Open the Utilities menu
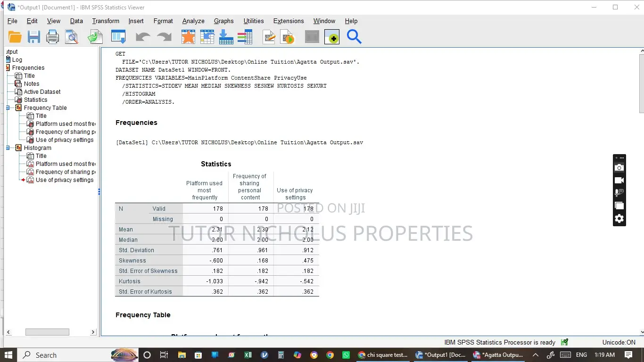The width and height of the screenshot is (644, 362). click(254, 21)
